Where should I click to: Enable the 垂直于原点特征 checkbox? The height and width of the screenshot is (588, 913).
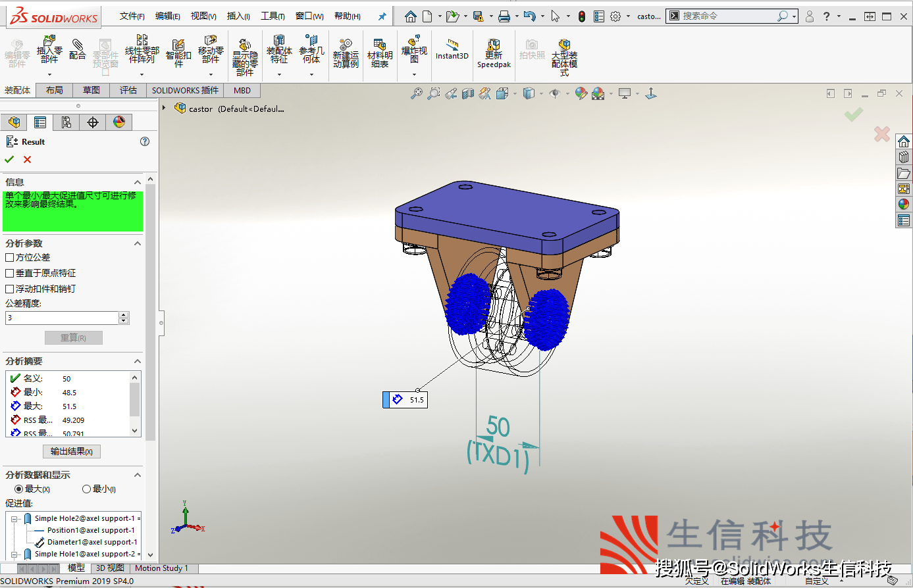10,273
